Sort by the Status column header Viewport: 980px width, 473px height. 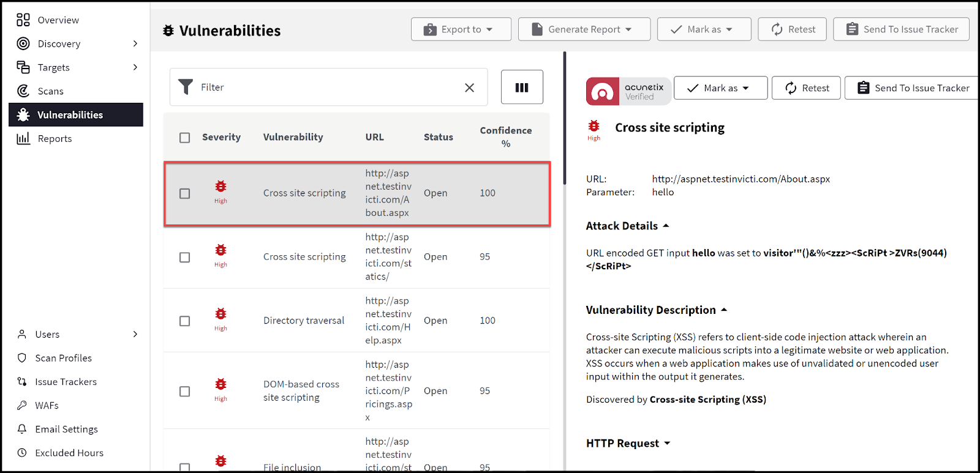439,137
